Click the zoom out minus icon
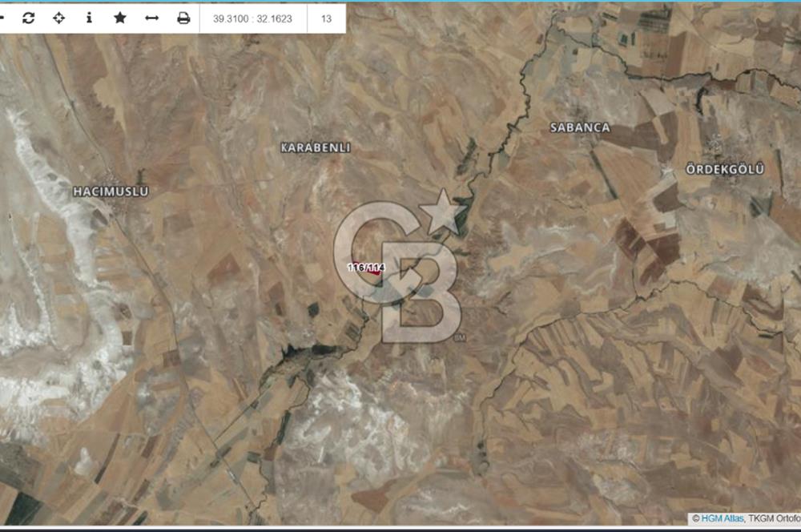 [2, 18]
